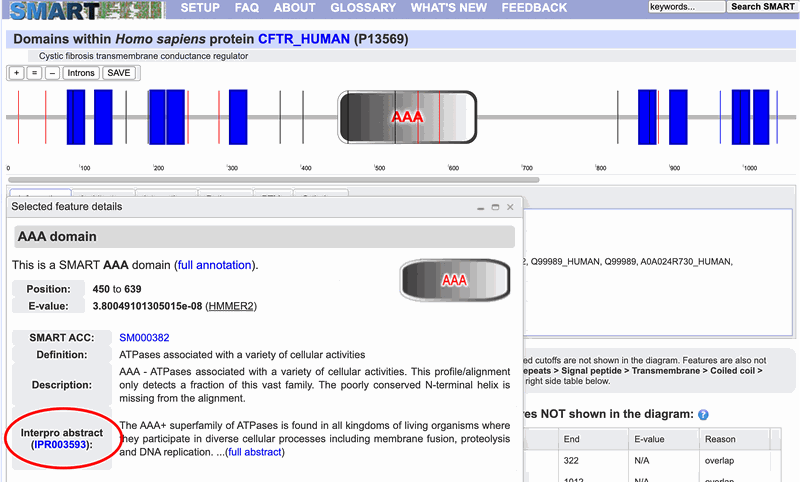Reset zoom with the equals button
This screenshot has height=482, width=800.
point(34,73)
